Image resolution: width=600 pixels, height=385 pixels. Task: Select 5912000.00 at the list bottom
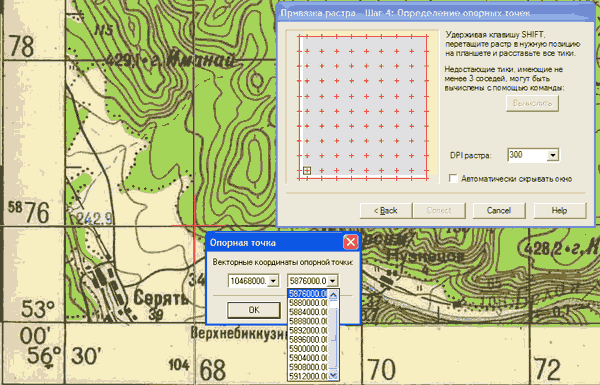308,376
